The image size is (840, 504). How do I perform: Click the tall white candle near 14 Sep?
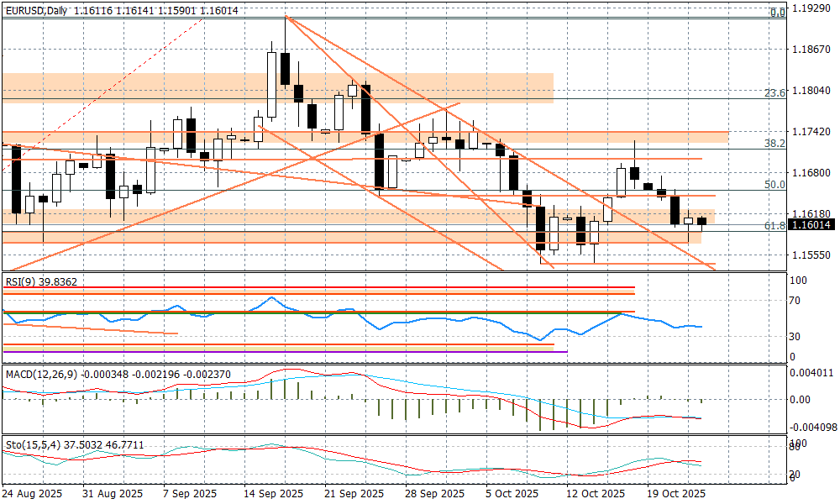pos(271,85)
